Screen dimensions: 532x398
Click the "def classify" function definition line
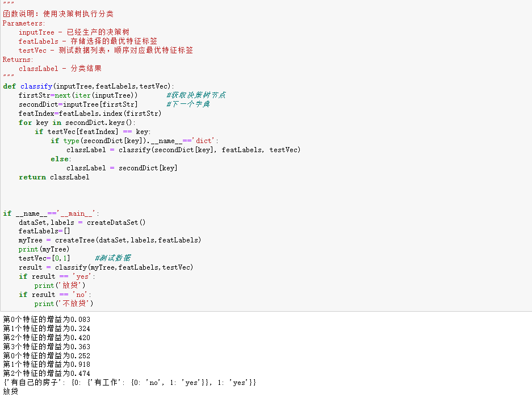tap(89, 86)
